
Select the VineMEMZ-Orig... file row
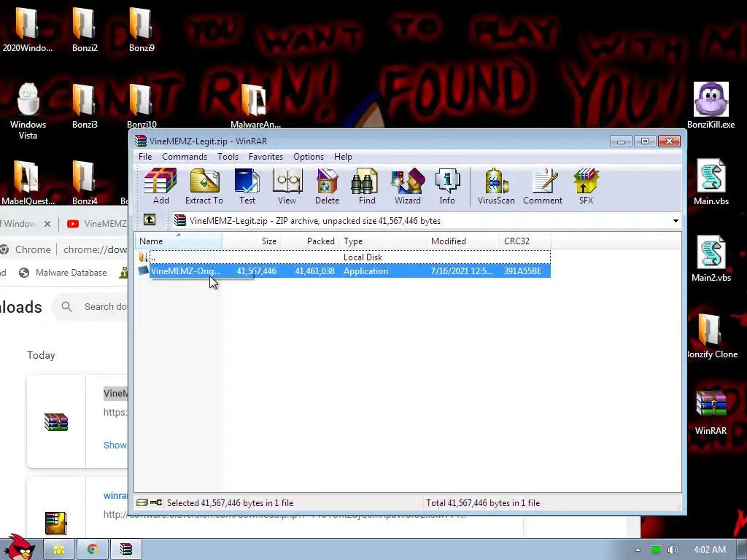(344, 271)
